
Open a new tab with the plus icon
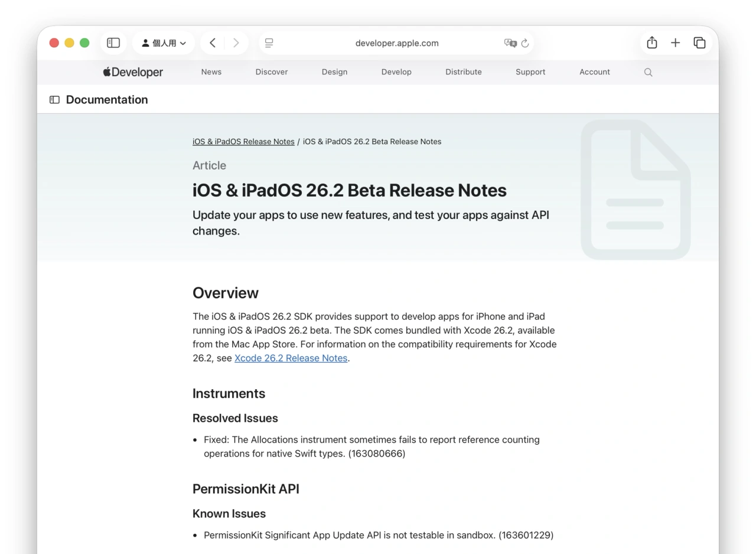click(675, 43)
